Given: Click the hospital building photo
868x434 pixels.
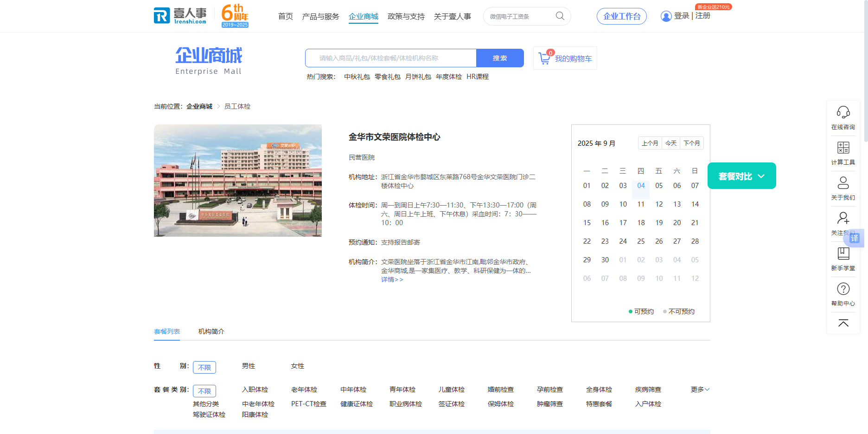Looking at the screenshot, I should (x=238, y=181).
